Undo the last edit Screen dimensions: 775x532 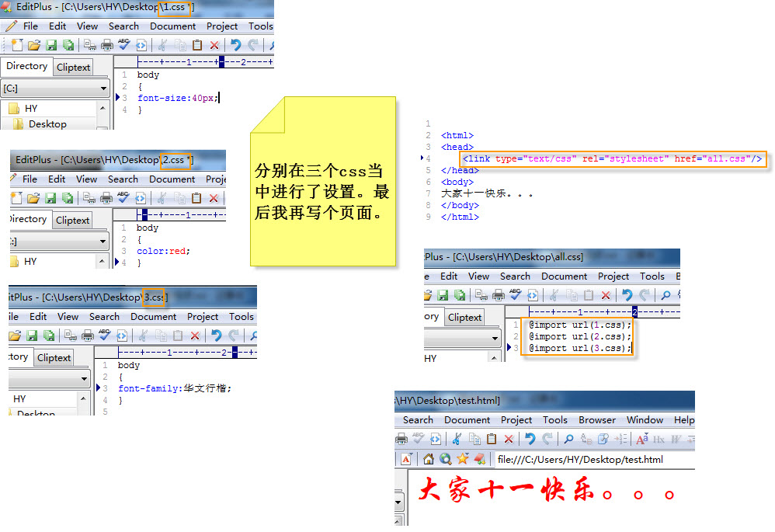(x=238, y=44)
